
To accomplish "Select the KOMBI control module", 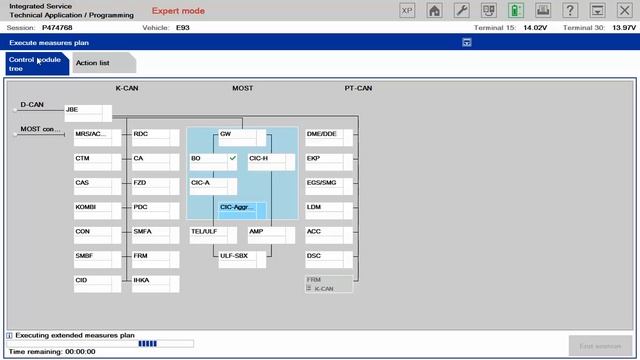I will point(98,211).
